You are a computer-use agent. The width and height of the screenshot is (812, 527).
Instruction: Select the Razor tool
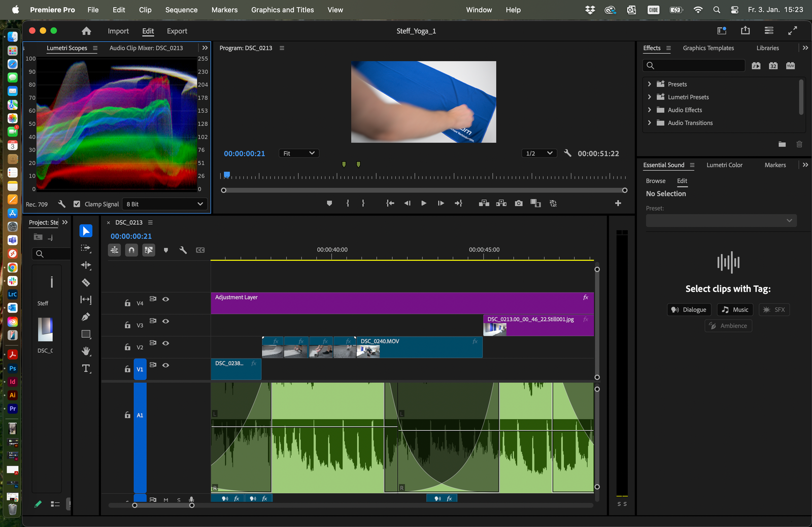86,283
